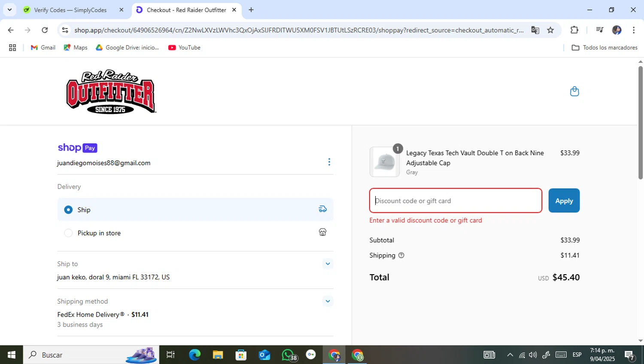Click the gray cap product thumbnail
This screenshot has height=364, width=644.
(x=385, y=162)
